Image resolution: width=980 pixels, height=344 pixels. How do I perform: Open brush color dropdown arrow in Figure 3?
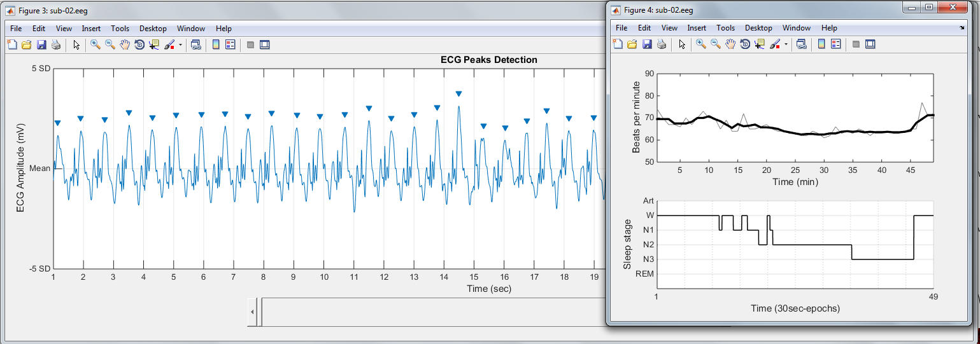click(x=180, y=45)
